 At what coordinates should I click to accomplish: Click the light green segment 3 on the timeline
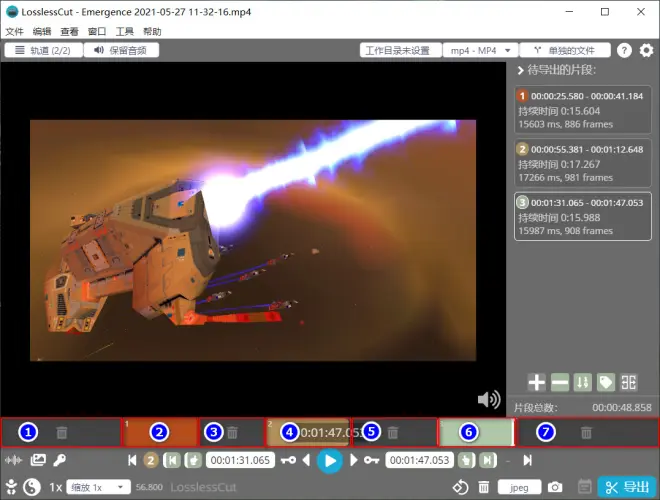pos(476,432)
